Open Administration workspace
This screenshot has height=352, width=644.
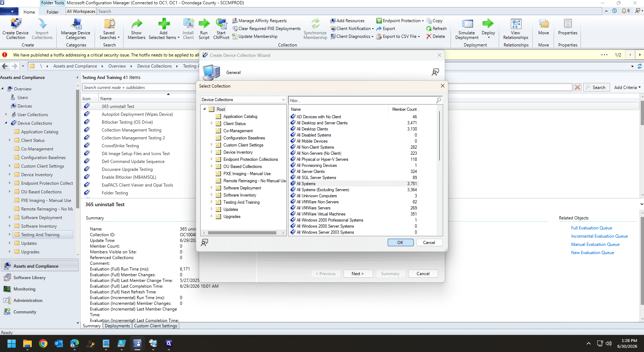(40, 301)
